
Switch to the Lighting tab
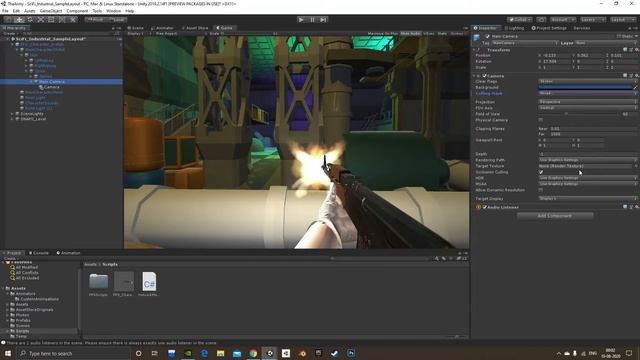pos(514,28)
